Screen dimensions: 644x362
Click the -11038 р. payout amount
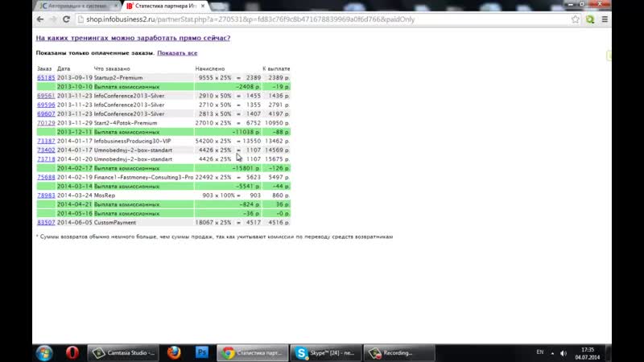(x=246, y=132)
